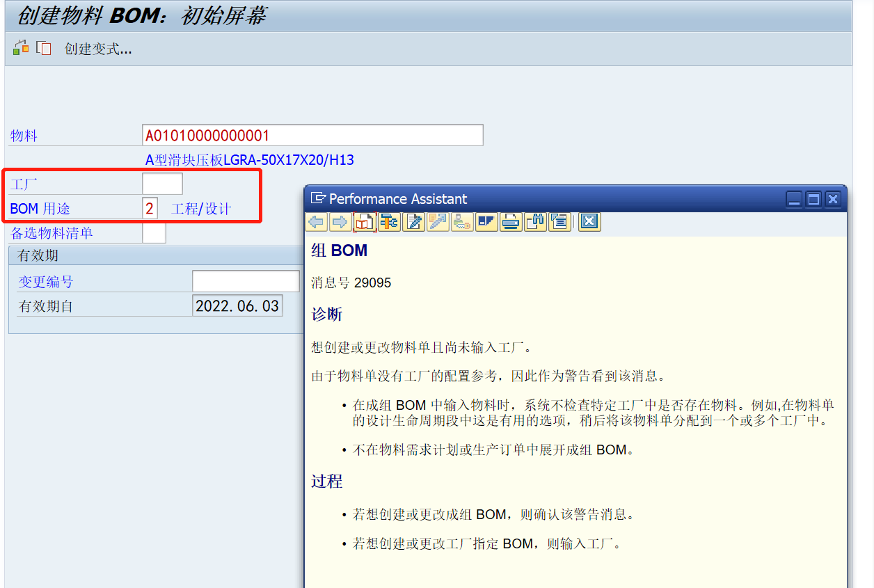Image resolution: width=874 pixels, height=588 pixels.
Task: Select the 物料 input containing A01010000000001
Action: 313,135
